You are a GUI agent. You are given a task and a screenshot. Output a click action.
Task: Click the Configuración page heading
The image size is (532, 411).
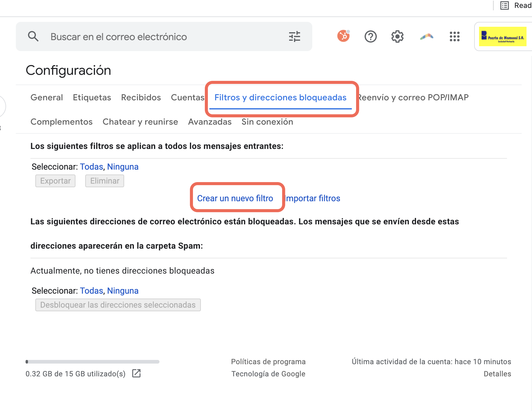(x=68, y=70)
